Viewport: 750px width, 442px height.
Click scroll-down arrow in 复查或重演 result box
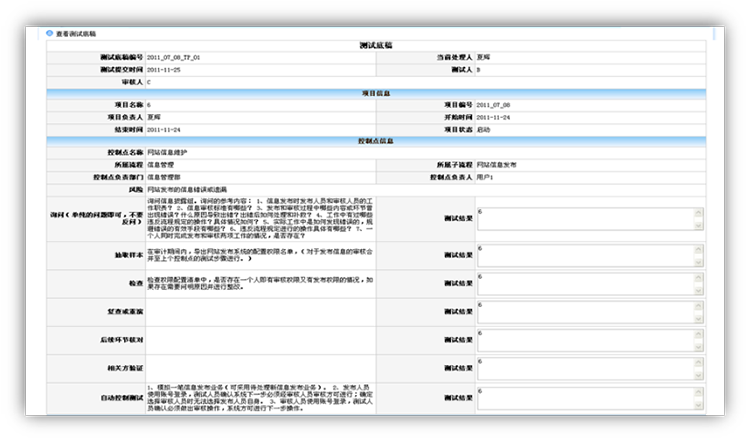tap(698, 319)
